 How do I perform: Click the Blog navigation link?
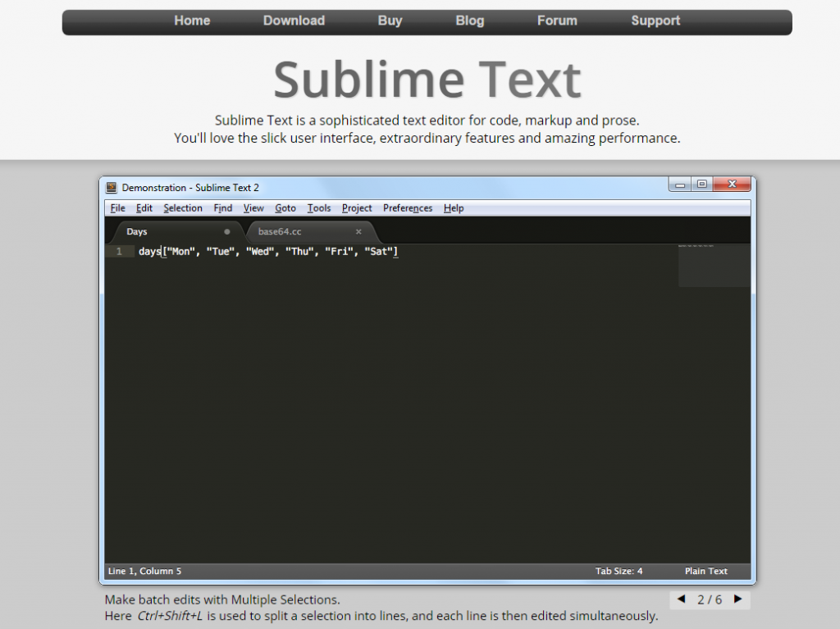(469, 21)
